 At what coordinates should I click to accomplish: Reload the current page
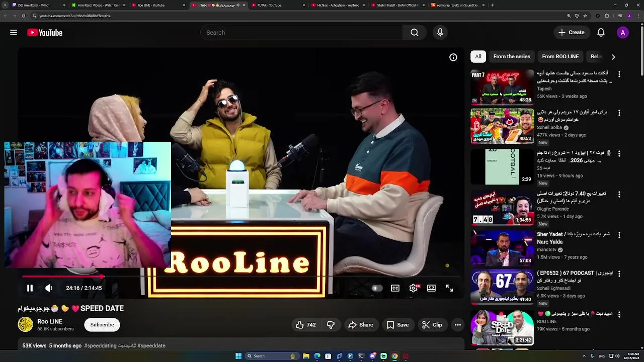coord(23,16)
